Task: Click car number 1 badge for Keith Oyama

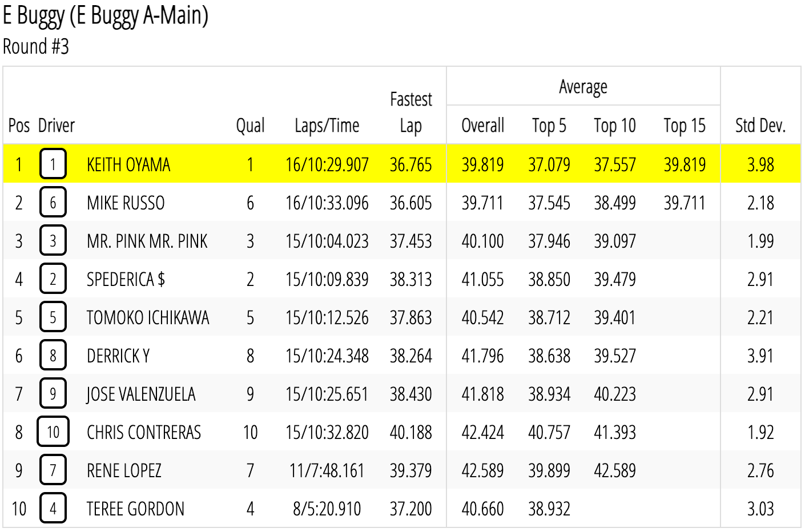Action: [53, 164]
